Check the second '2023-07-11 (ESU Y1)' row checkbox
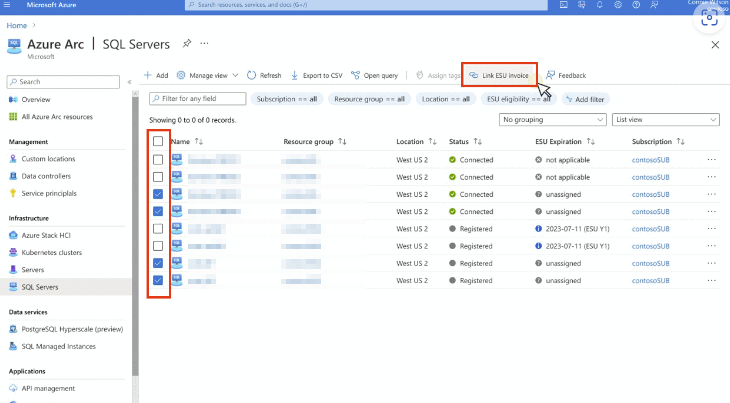Viewport: 730px width, 403px height. pyautogui.click(x=158, y=246)
